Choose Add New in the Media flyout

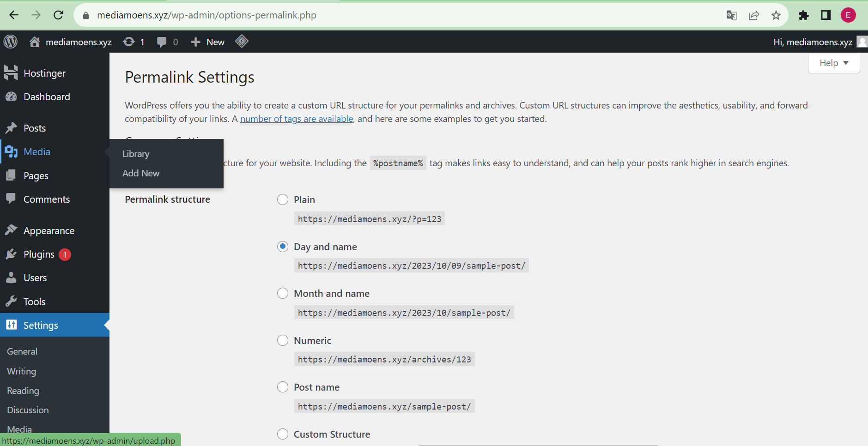click(x=141, y=173)
